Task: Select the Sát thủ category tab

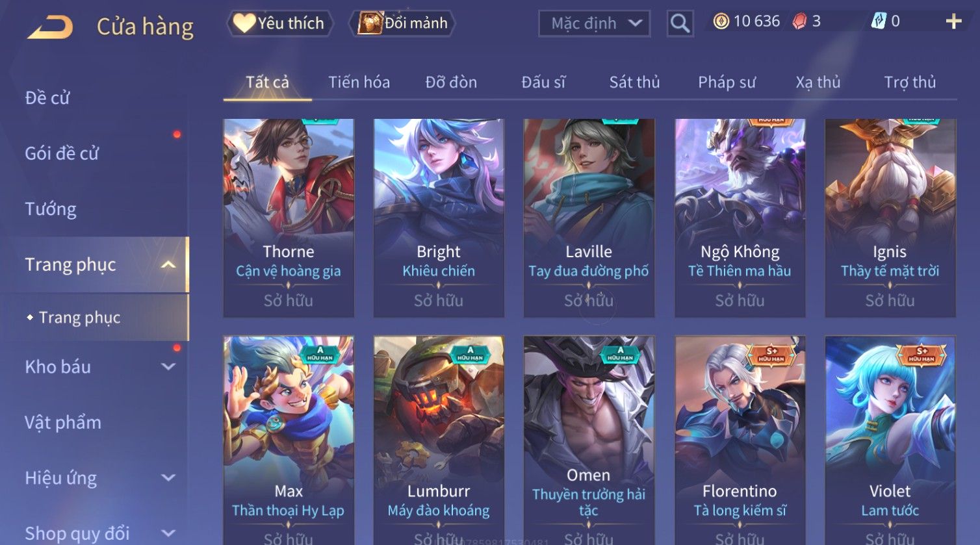Action: click(634, 82)
